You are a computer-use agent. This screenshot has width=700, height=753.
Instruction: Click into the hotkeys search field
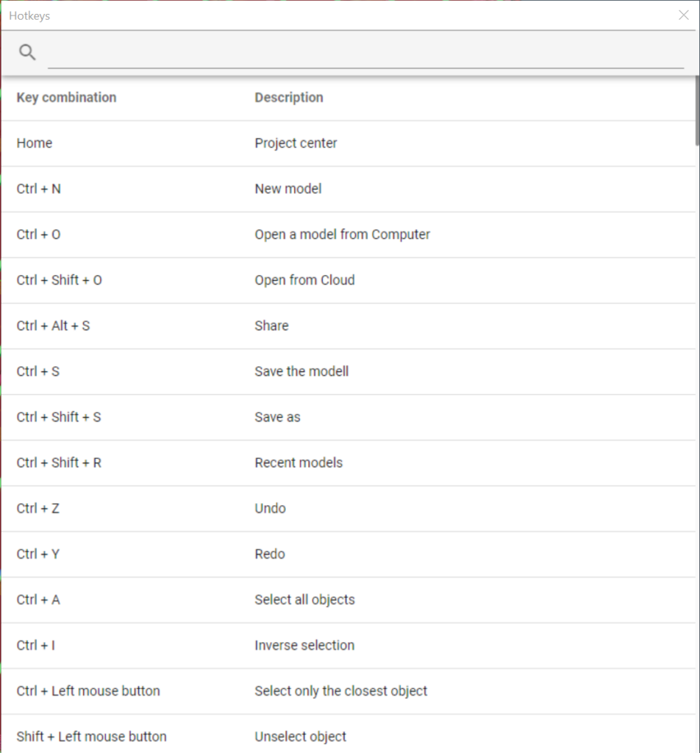click(x=366, y=54)
